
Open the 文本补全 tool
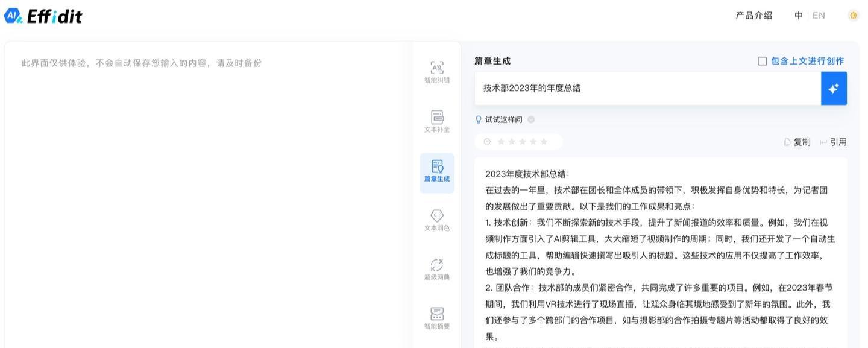[437, 121]
